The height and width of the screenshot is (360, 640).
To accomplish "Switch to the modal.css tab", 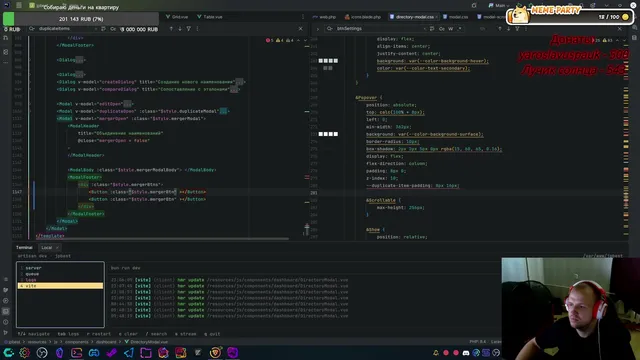I will coord(456,17).
